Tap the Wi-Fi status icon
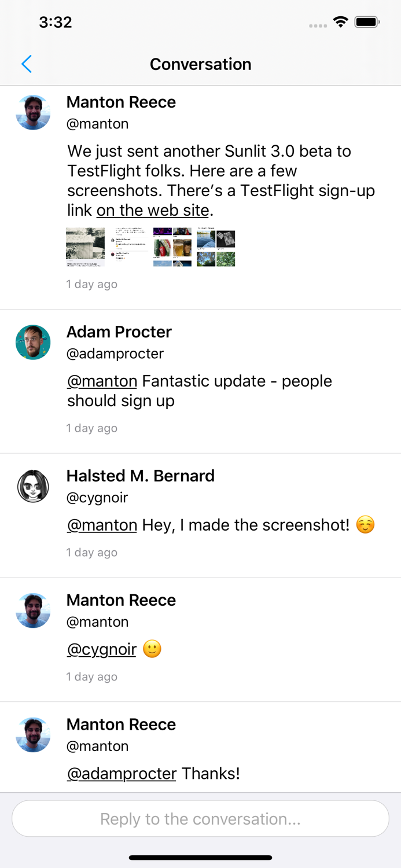 341,23
